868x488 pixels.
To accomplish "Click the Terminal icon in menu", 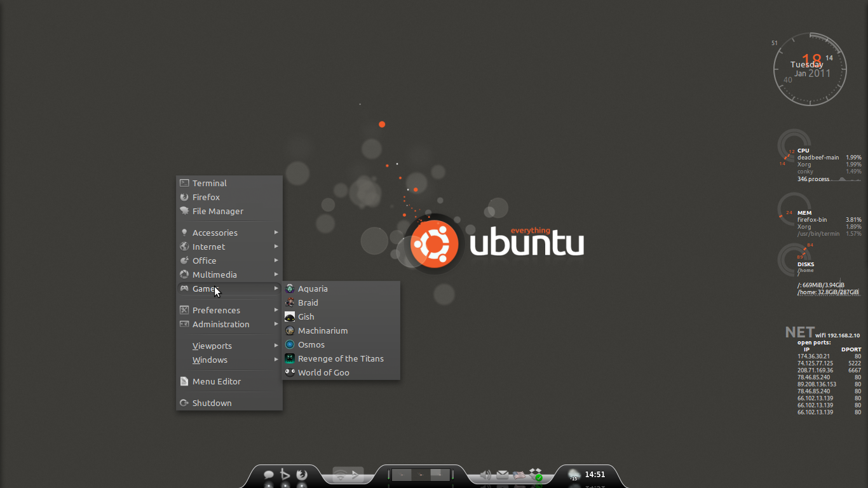I will coord(184,183).
